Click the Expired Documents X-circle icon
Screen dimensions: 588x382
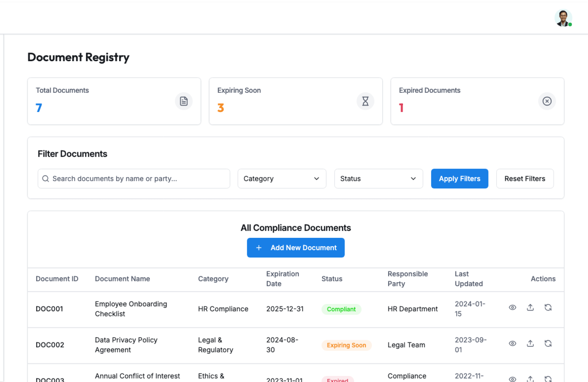point(547,101)
